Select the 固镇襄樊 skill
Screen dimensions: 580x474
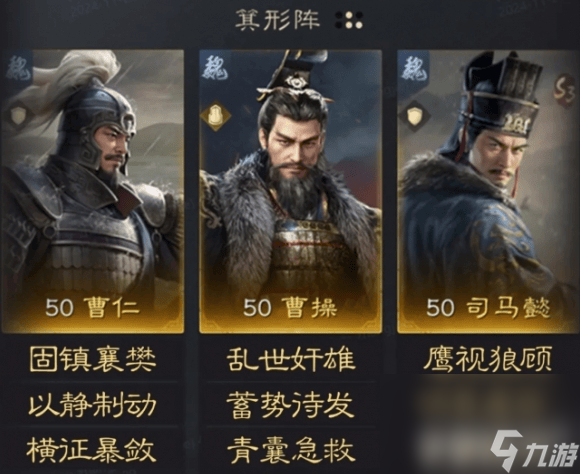click(x=93, y=359)
